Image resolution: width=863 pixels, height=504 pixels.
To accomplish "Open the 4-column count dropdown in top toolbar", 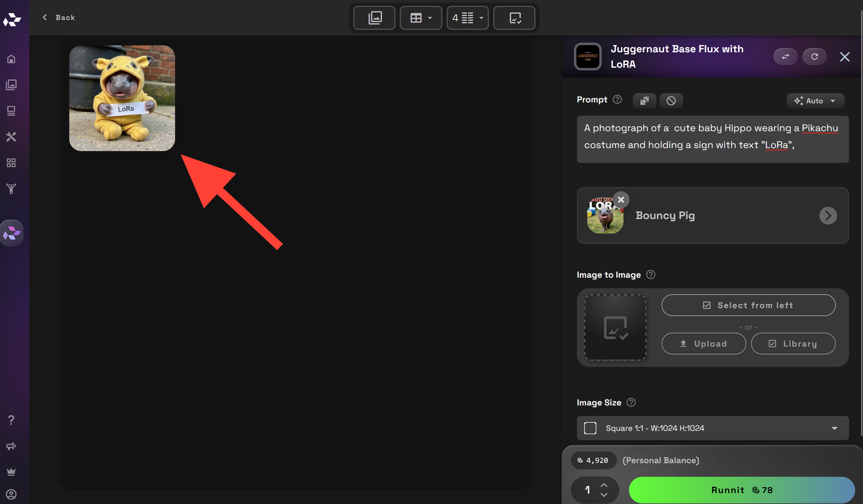I will (468, 18).
